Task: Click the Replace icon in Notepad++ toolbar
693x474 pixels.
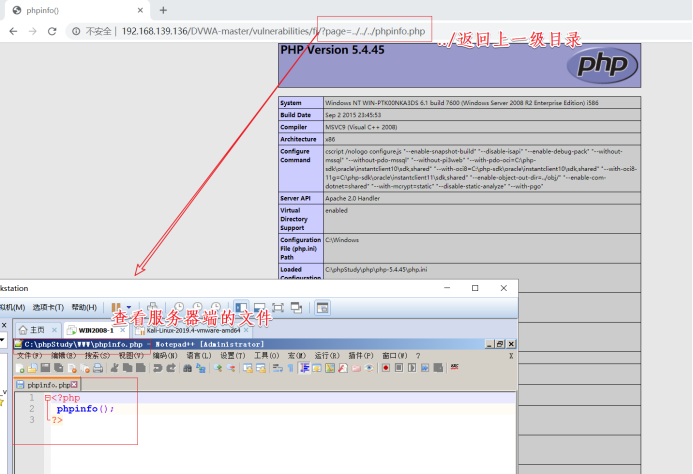Action: [201, 368]
